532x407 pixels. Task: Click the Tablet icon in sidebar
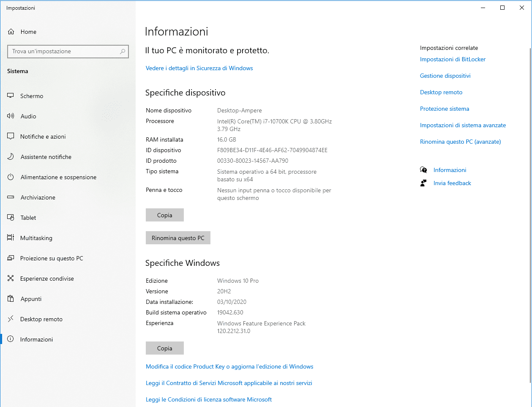point(11,218)
